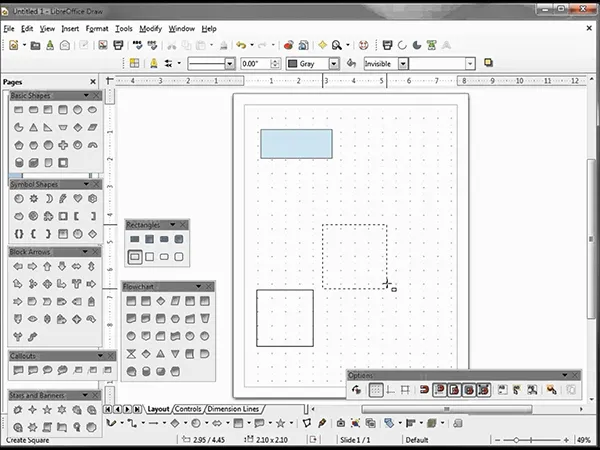Expand the line style dropdown
The width and height of the screenshot is (600, 450).
pyautogui.click(x=230, y=63)
